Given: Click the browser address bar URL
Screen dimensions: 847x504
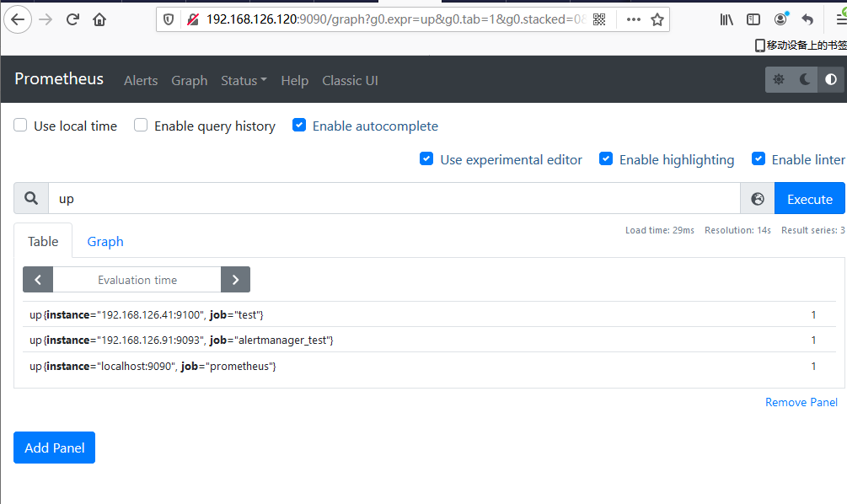Looking at the screenshot, I should click(395, 19).
